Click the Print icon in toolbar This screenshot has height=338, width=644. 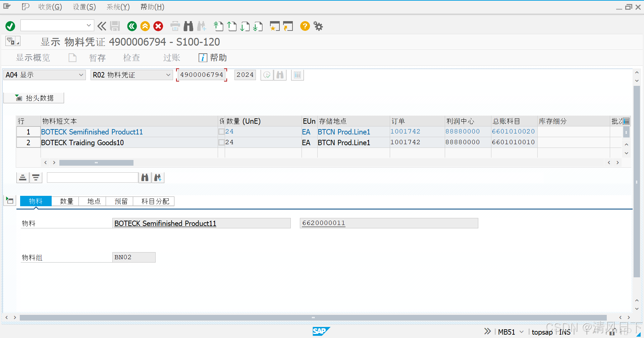175,26
